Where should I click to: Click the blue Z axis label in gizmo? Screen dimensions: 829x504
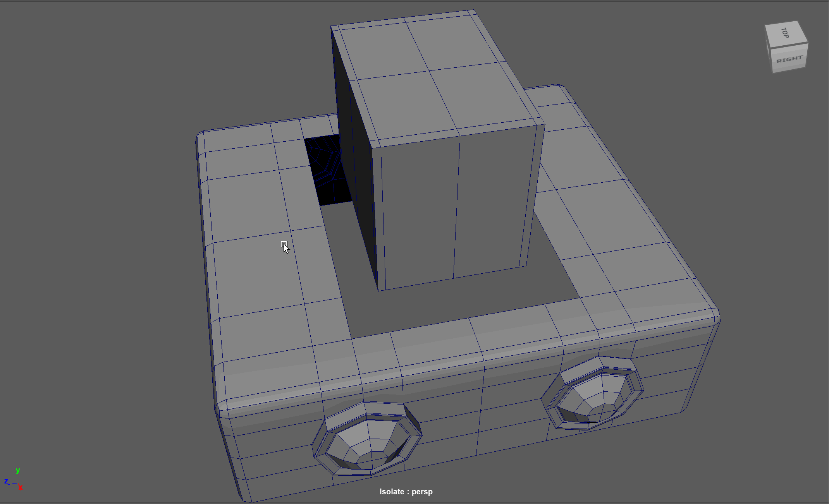[6, 482]
